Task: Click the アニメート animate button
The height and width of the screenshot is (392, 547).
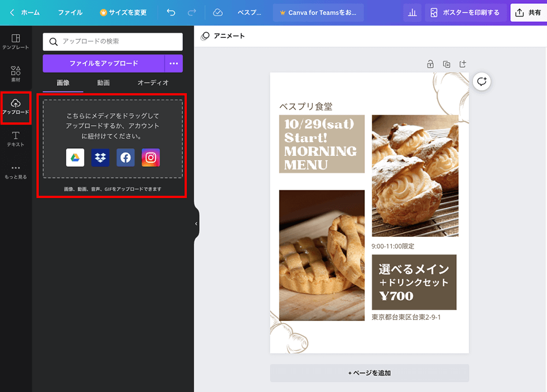Action: (223, 36)
